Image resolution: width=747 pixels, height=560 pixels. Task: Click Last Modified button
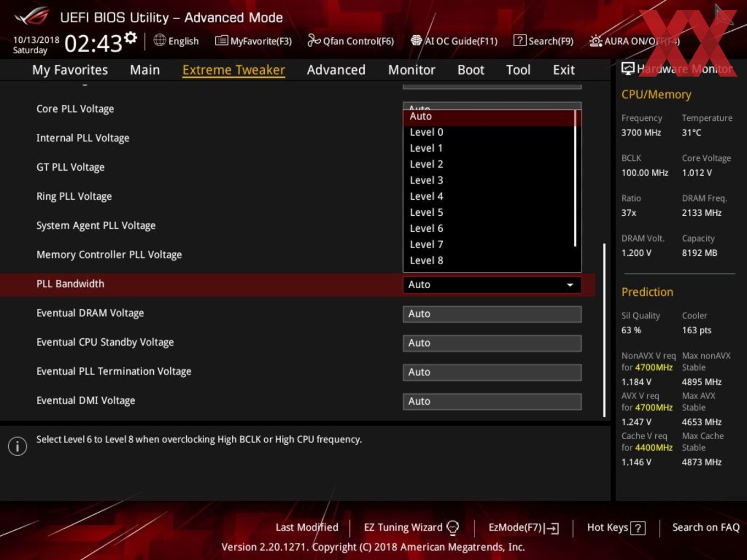pyautogui.click(x=306, y=527)
